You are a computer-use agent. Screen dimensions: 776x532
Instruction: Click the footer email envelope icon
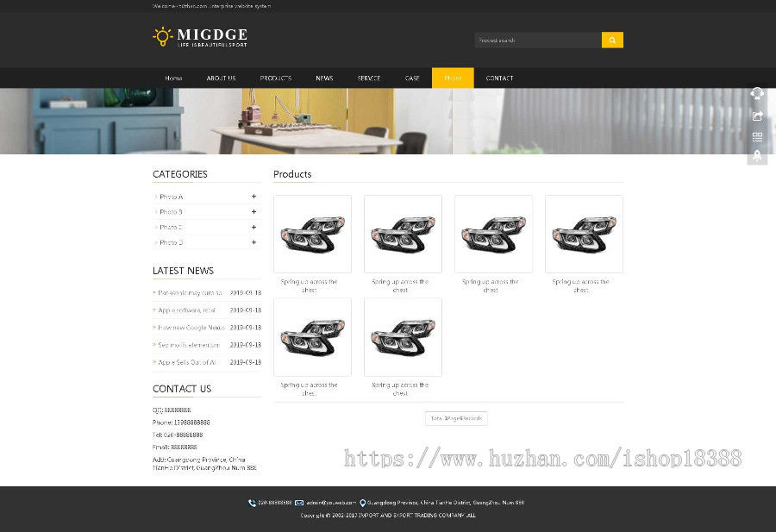(299, 503)
